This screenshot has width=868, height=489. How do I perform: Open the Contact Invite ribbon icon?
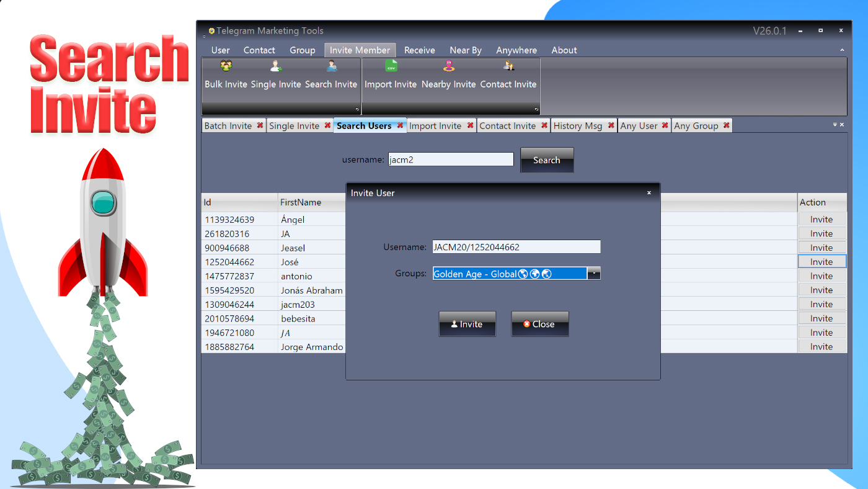click(x=508, y=66)
